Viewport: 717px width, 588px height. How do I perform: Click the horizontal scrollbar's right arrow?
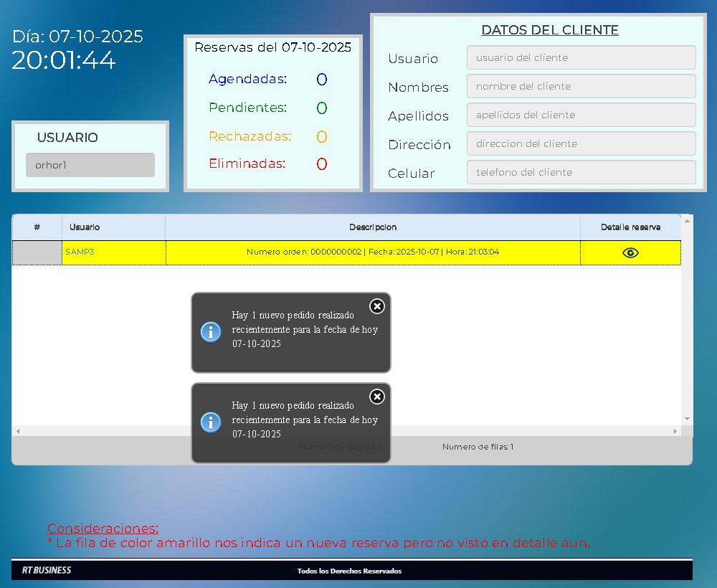click(675, 431)
